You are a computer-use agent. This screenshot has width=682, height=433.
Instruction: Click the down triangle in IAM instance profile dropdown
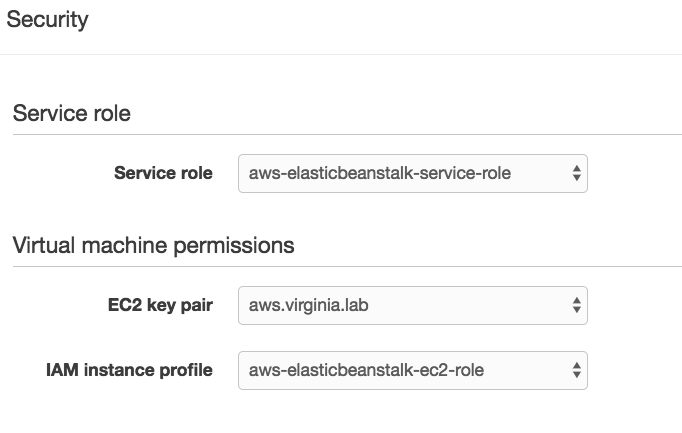(577, 375)
